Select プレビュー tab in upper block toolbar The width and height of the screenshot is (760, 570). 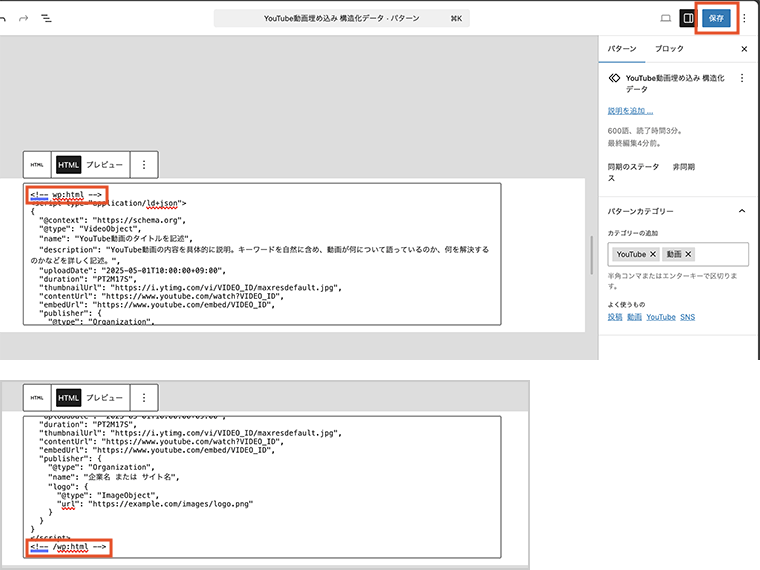pyautogui.click(x=105, y=165)
